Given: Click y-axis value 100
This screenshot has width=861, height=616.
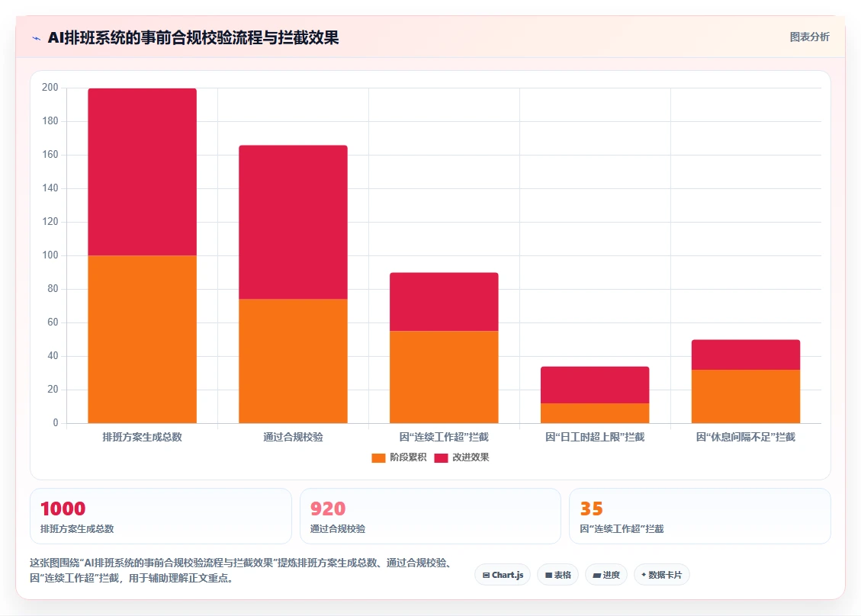Looking at the screenshot, I should (x=50, y=255).
